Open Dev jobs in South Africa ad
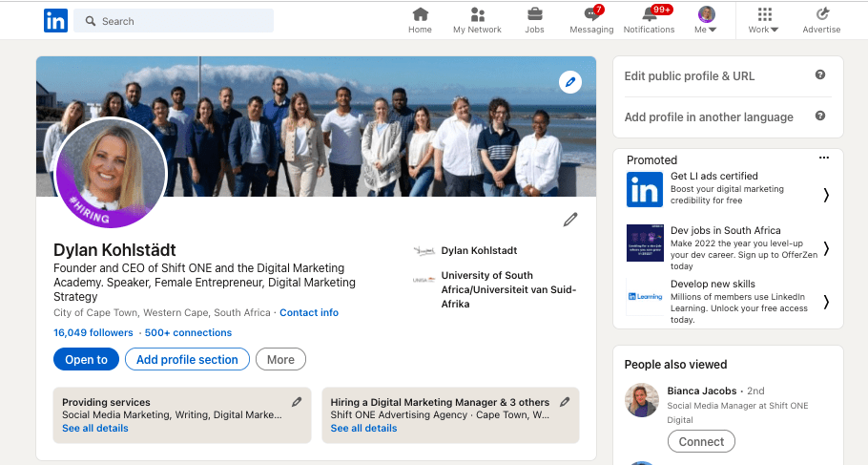This screenshot has height=465, width=868. pos(725,230)
